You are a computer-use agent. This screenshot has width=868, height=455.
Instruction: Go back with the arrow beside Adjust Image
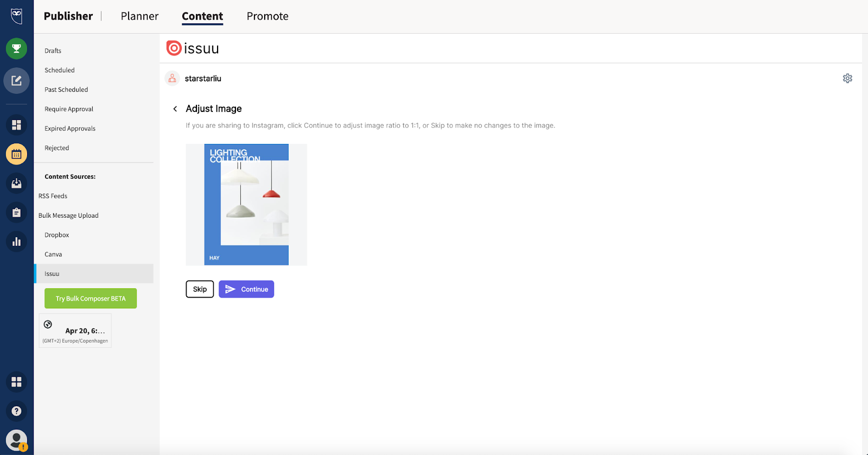pyautogui.click(x=175, y=109)
